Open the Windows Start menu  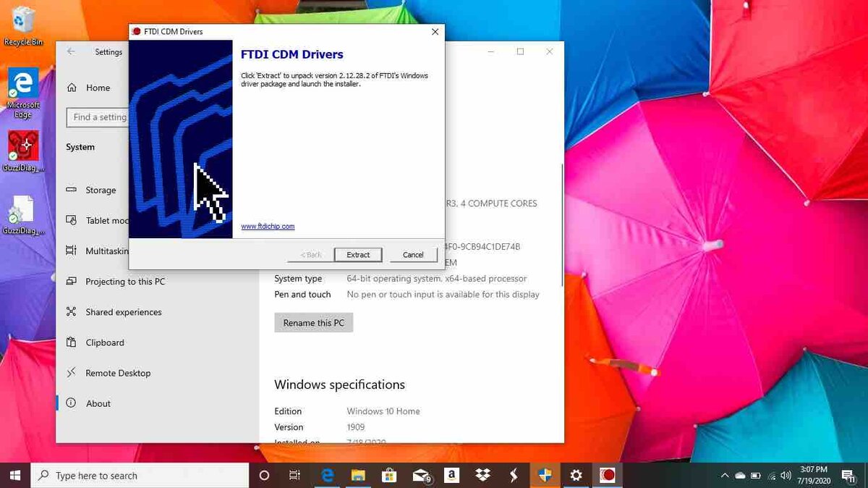[x=15, y=475]
